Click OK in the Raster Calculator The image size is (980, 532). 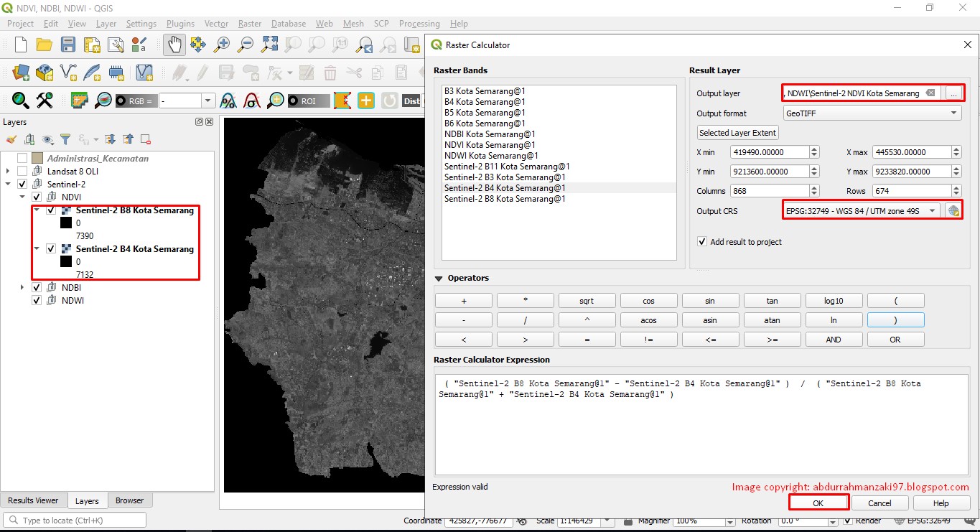coord(818,503)
